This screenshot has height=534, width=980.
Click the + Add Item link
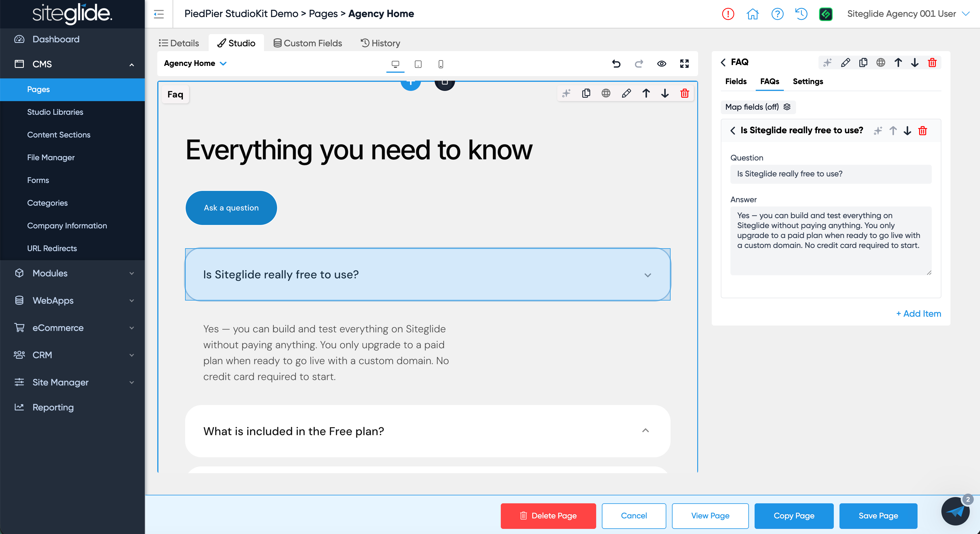point(918,314)
